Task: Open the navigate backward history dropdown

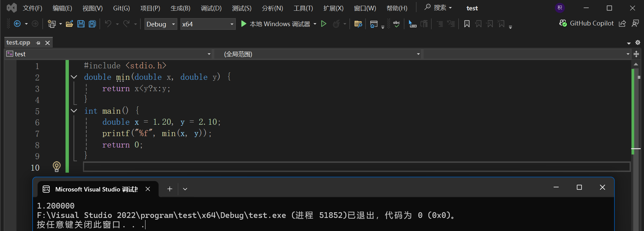Action: pyautogui.click(x=26, y=24)
